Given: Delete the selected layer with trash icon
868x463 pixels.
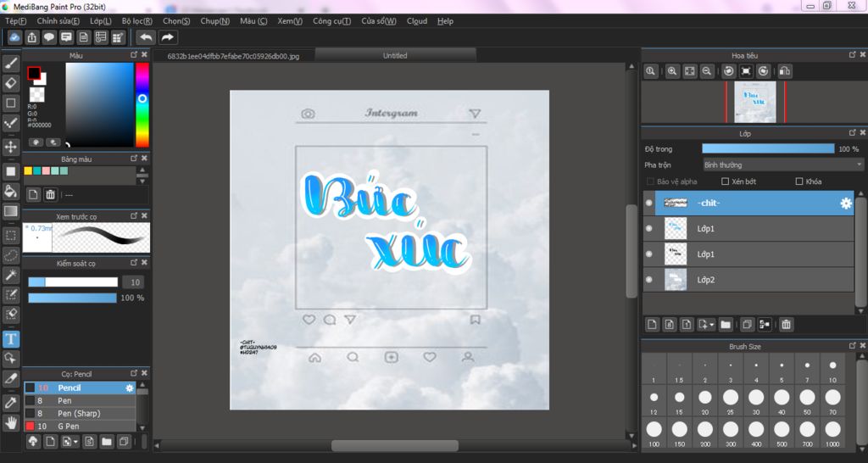Looking at the screenshot, I should tap(786, 325).
